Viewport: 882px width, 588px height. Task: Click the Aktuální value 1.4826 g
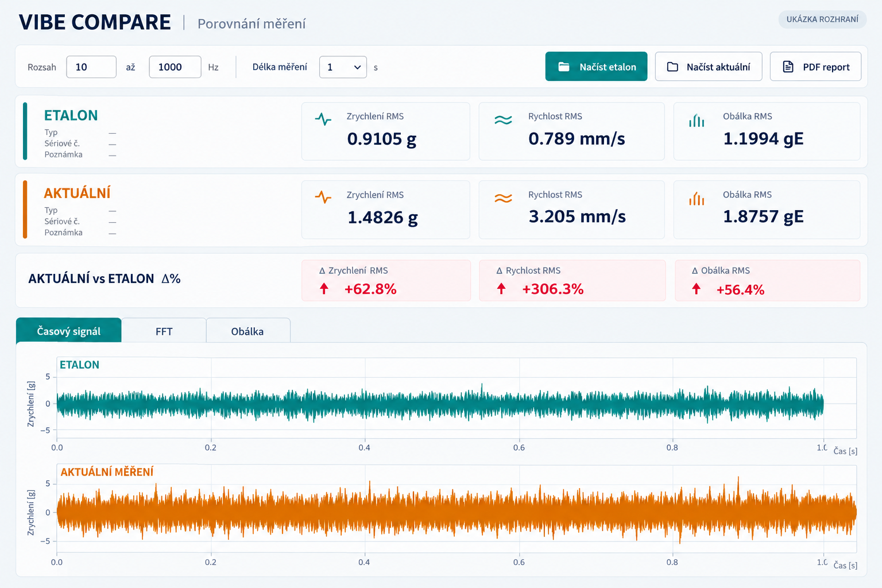pyautogui.click(x=382, y=218)
